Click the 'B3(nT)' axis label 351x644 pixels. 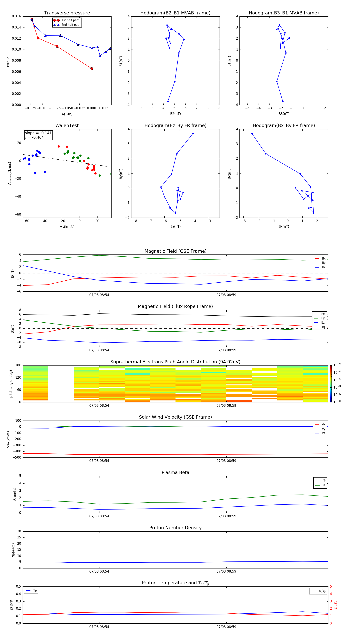pos(284,114)
